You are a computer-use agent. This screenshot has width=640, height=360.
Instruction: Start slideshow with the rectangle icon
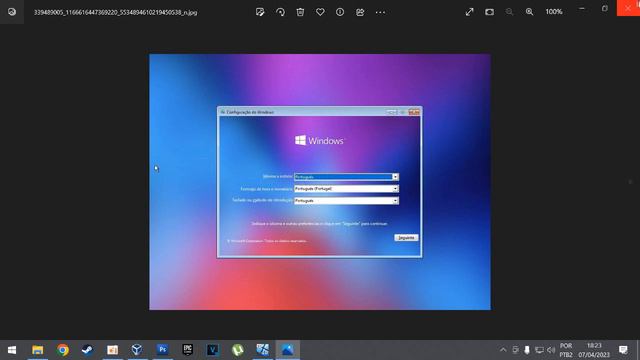pos(489,12)
